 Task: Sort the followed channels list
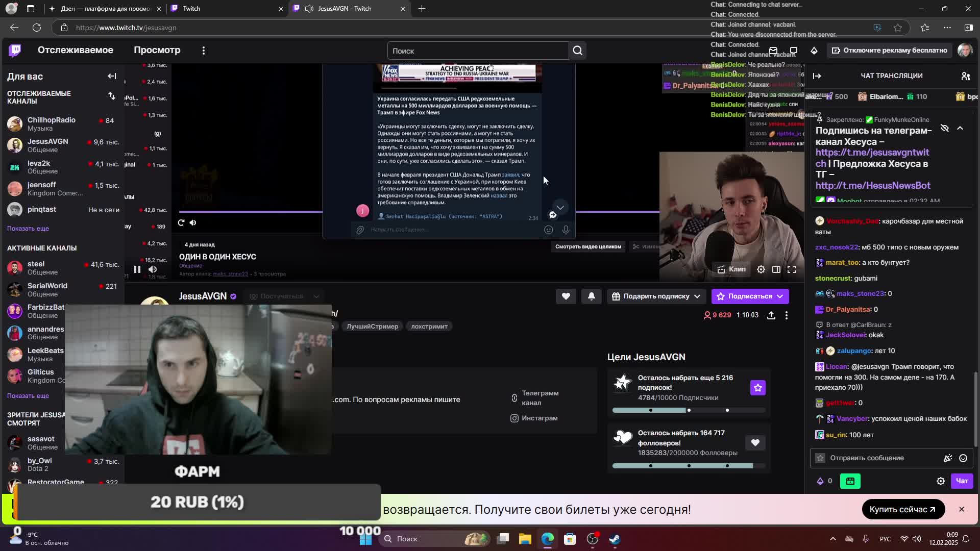pyautogui.click(x=112, y=96)
